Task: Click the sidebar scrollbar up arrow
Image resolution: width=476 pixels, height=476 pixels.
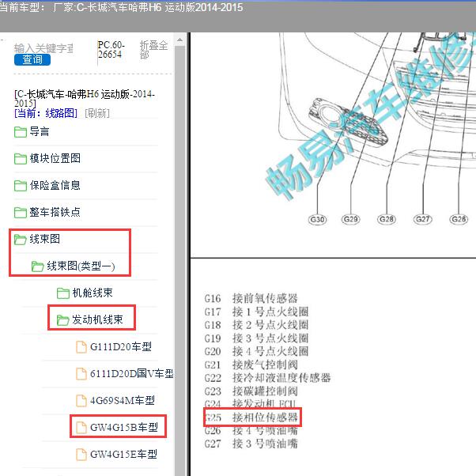Action: (x=180, y=40)
